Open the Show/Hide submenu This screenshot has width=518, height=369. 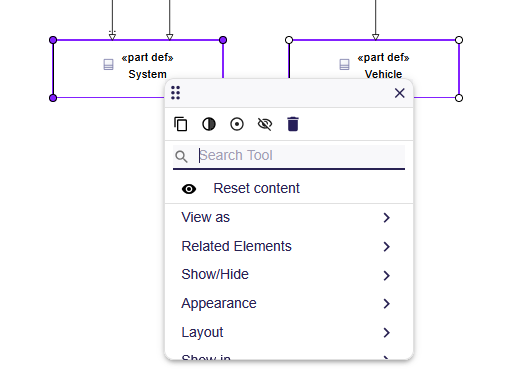tap(289, 275)
